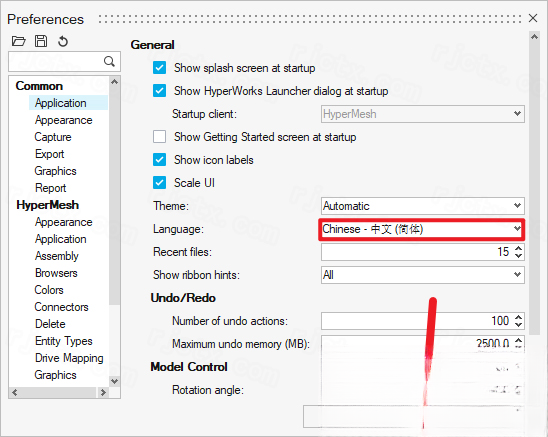Click the category tree vertical scrollbar thumb
Viewport: 548px width, 437px height.
[114, 196]
